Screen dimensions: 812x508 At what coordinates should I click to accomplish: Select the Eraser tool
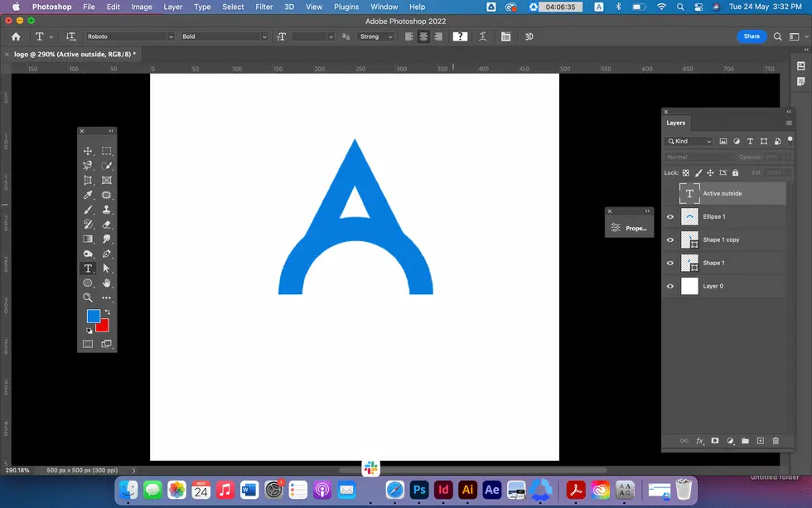(x=106, y=224)
